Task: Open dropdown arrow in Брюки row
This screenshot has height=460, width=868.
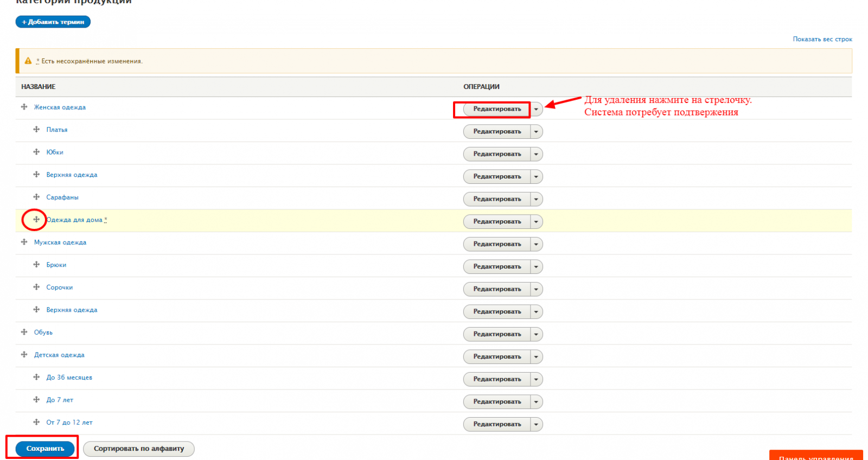Action: (537, 267)
